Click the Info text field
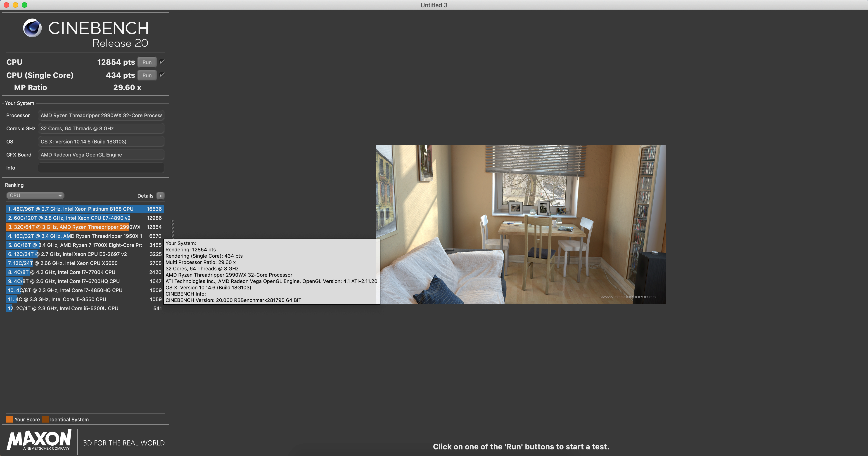This screenshot has height=456, width=868. tap(101, 168)
